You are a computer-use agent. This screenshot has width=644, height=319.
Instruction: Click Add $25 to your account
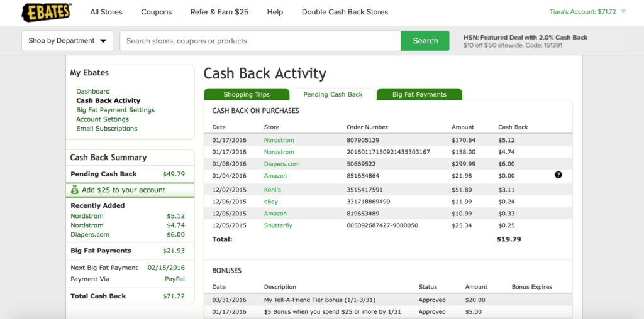click(x=124, y=190)
